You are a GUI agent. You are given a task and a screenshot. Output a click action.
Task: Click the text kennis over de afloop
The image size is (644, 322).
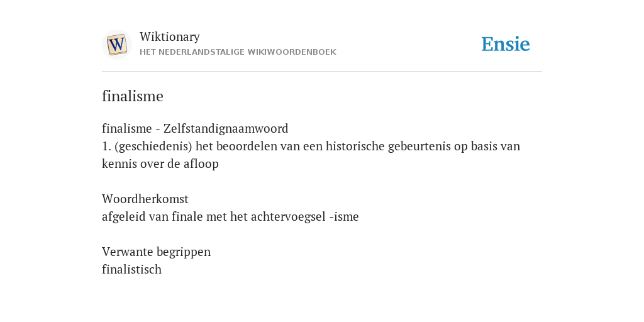point(160,164)
